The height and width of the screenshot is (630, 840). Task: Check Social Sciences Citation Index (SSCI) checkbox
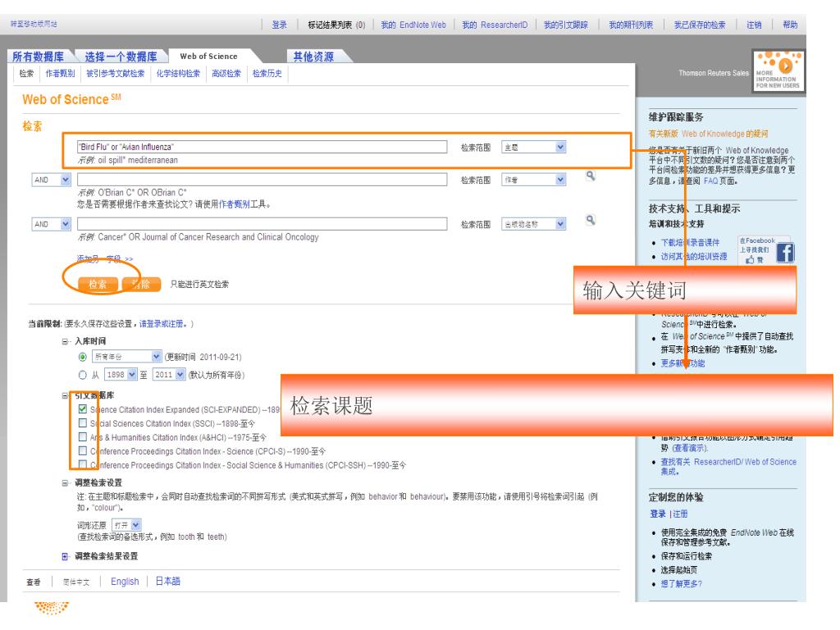point(83,422)
